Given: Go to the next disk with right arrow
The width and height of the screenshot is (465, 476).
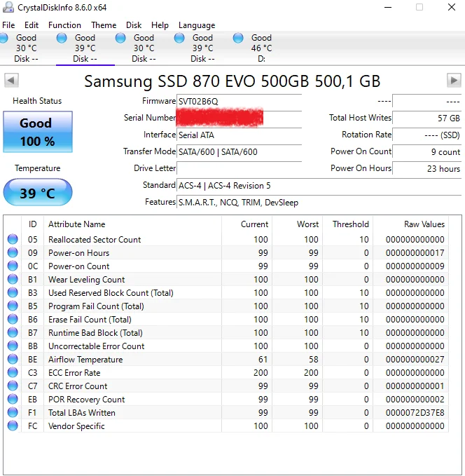Looking at the screenshot, I should point(454,81).
